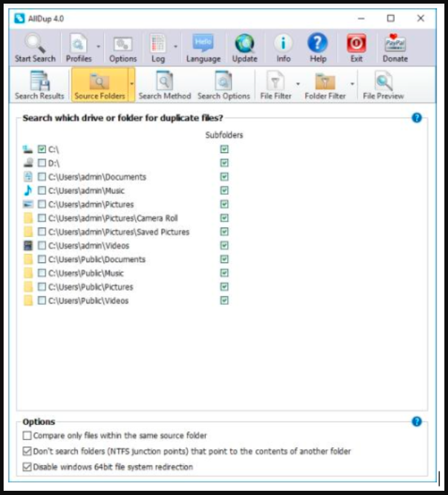Image resolution: width=448 pixels, height=495 pixels.
Task: Select the Source Folders tab
Action: pos(100,84)
